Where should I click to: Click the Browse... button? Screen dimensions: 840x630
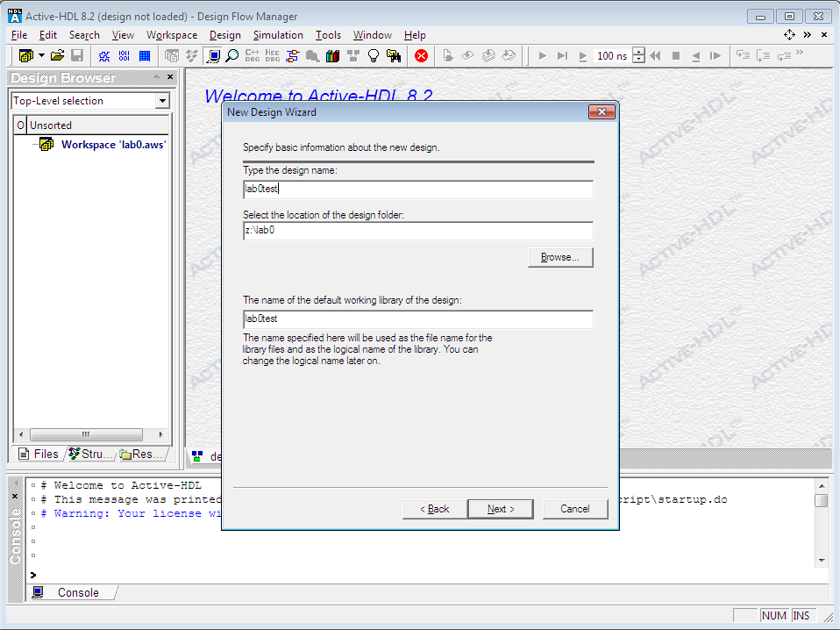560,257
